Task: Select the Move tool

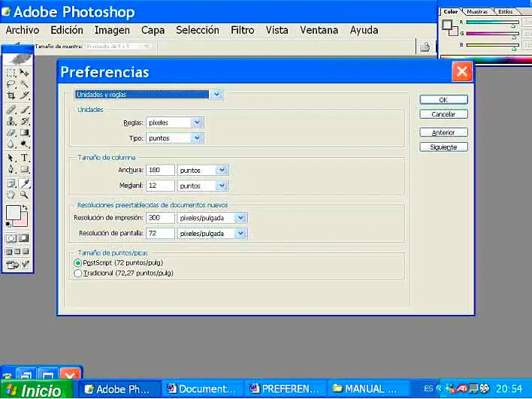Action: (24, 73)
